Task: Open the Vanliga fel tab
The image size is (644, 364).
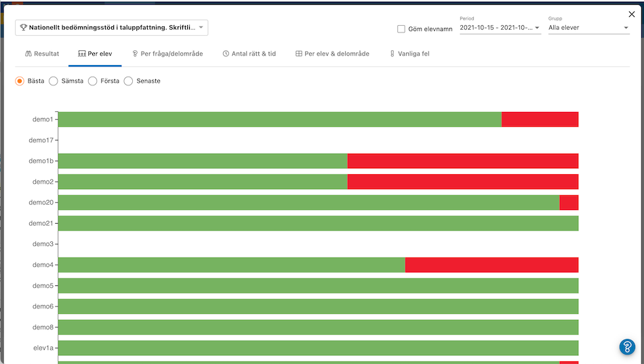Action: 409,54
